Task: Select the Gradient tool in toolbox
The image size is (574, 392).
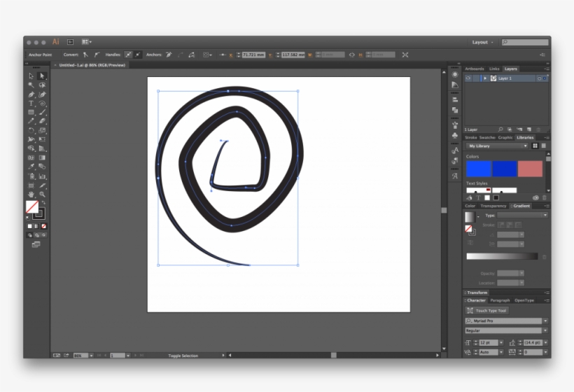Action: pyautogui.click(x=42, y=157)
